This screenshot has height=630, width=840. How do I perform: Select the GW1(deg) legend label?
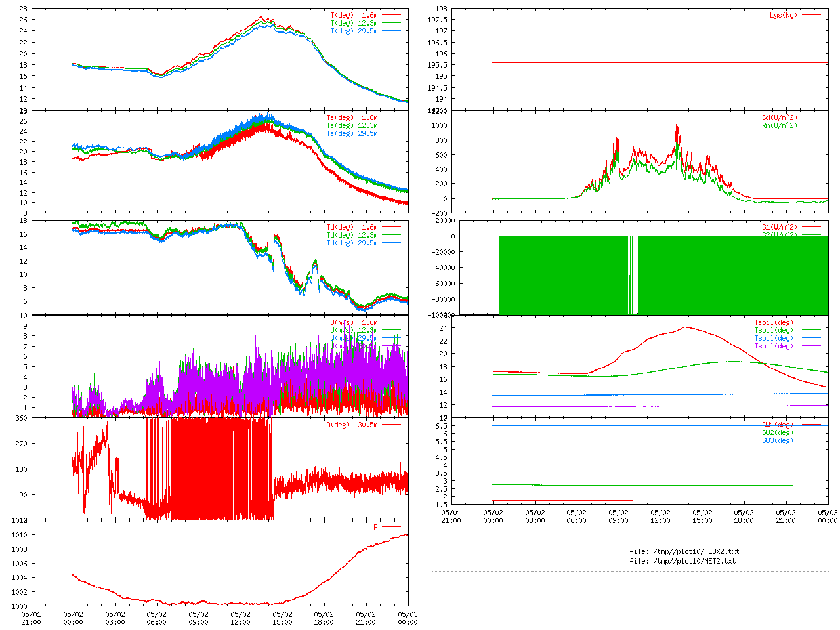pyautogui.click(x=778, y=425)
